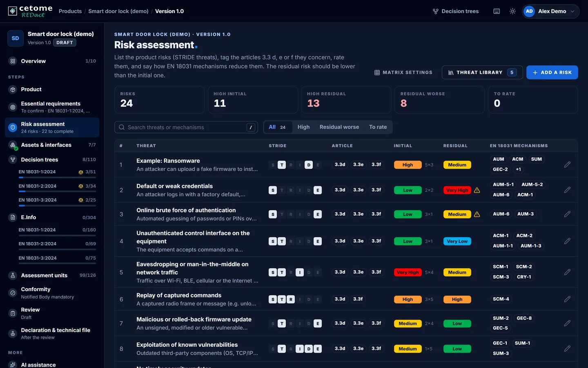The image size is (588, 368).
Task: Click Add a risk button
Action: [x=552, y=72]
